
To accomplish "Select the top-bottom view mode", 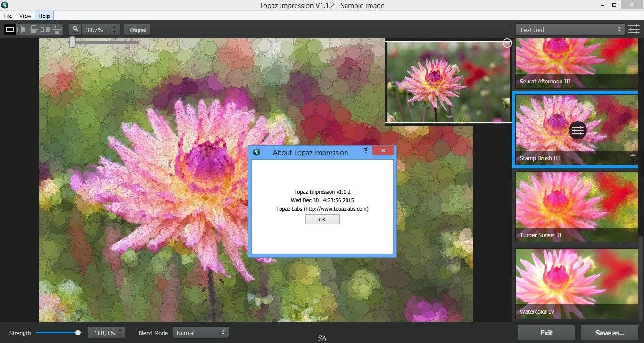I will pyautogui.click(x=57, y=30).
